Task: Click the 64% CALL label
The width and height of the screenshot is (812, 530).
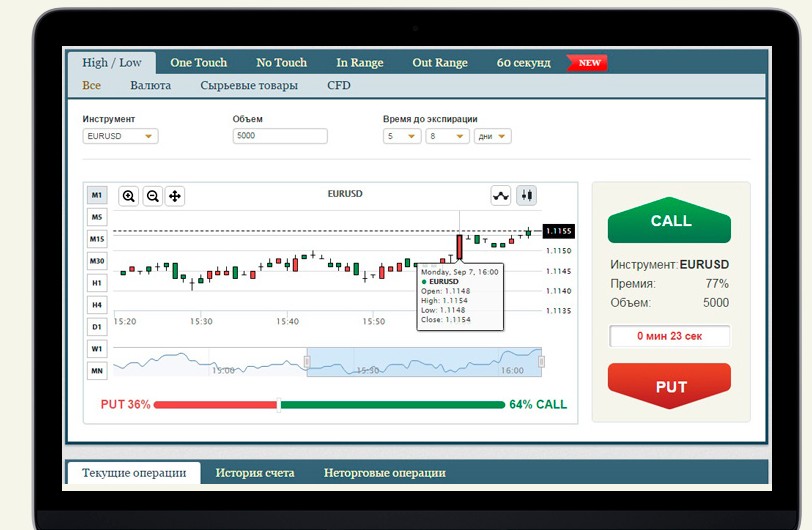Action: (x=538, y=405)
